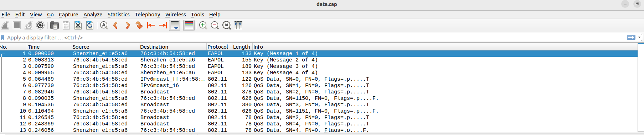Select packet 7 with length 378
Image resolution: width=644 pixels, height=135 pixels.
pyautogui.click(x=319, y=92)
